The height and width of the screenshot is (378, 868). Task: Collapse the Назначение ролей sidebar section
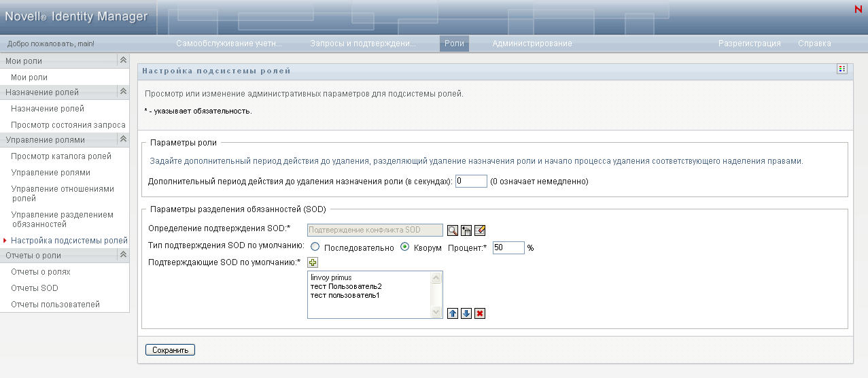pos(123,92)
